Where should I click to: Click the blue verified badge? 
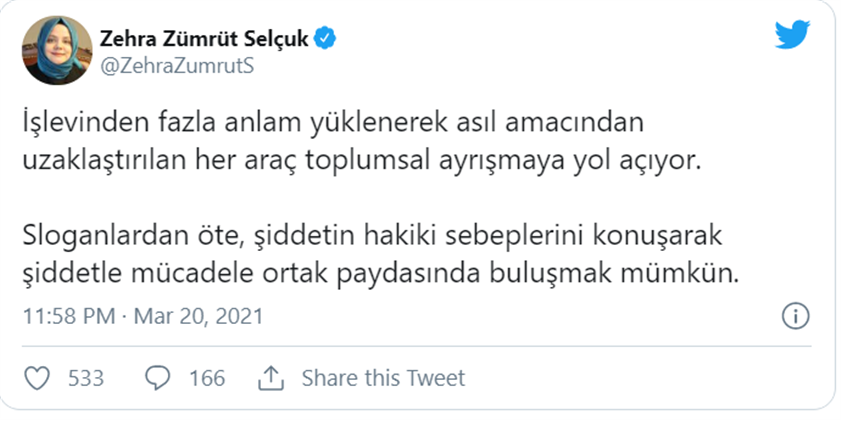[325, 39]
